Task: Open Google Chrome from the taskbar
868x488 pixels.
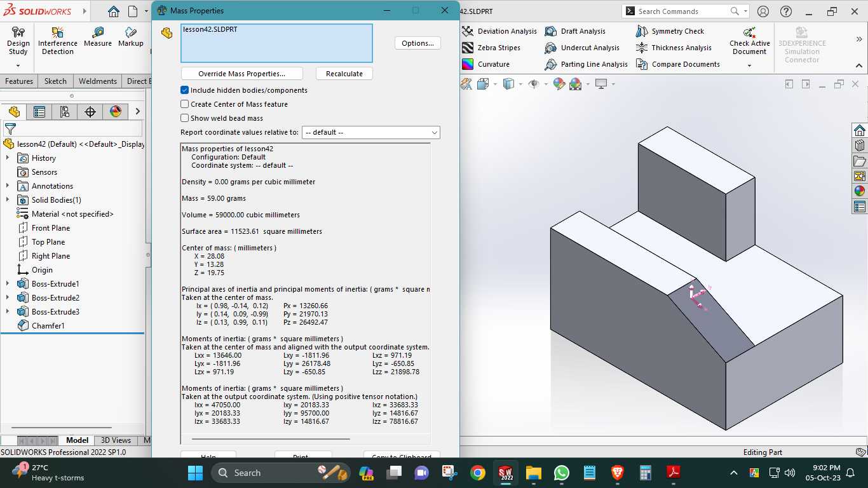Action: pos(478,473)
